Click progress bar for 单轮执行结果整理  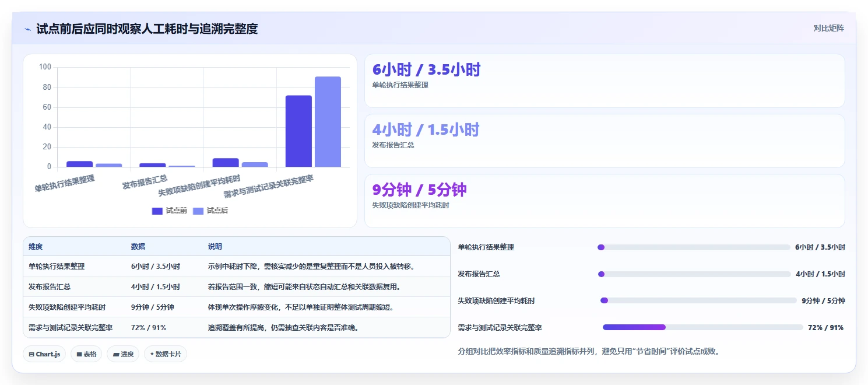coord(694,247)
